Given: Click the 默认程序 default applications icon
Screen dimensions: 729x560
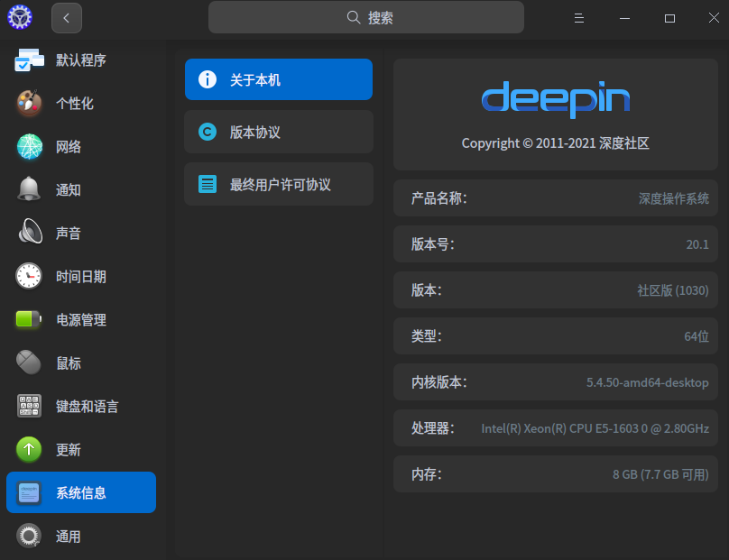Looking at the screenshot, I should pos(29,60).
